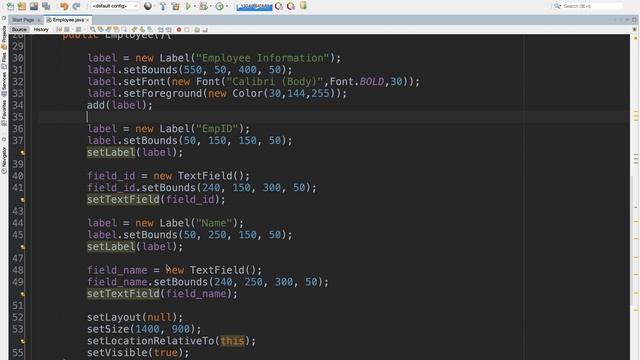Viewport: 640px width, 360px height.
Task: Open the default config dropdown
Action: [115, 6]
